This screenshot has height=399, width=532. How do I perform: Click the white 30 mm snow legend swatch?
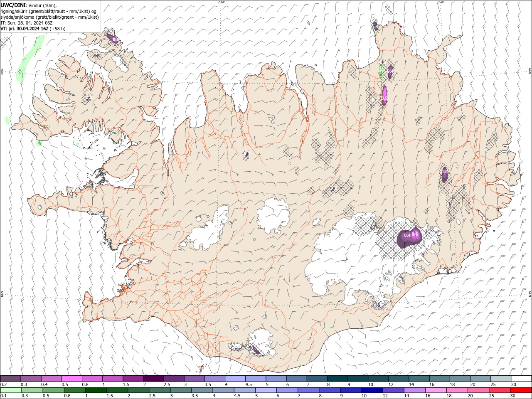coord(522,378)
